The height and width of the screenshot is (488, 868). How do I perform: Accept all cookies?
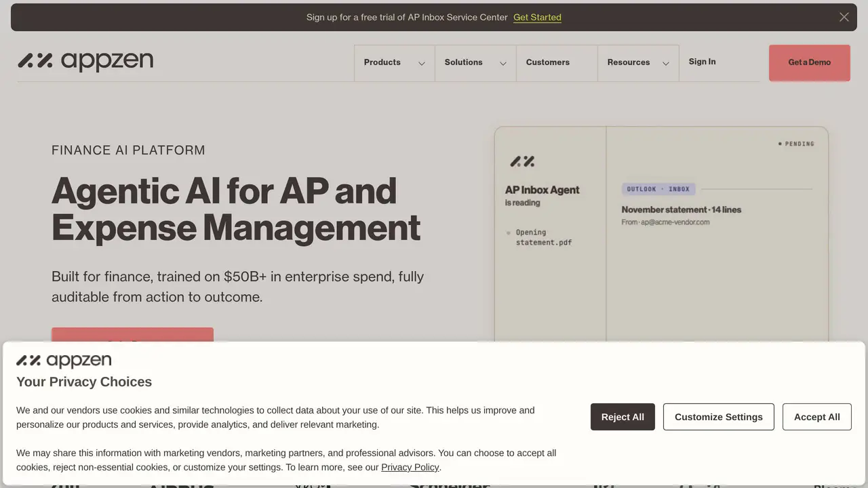pyautogui.click(x=816, y=417)
